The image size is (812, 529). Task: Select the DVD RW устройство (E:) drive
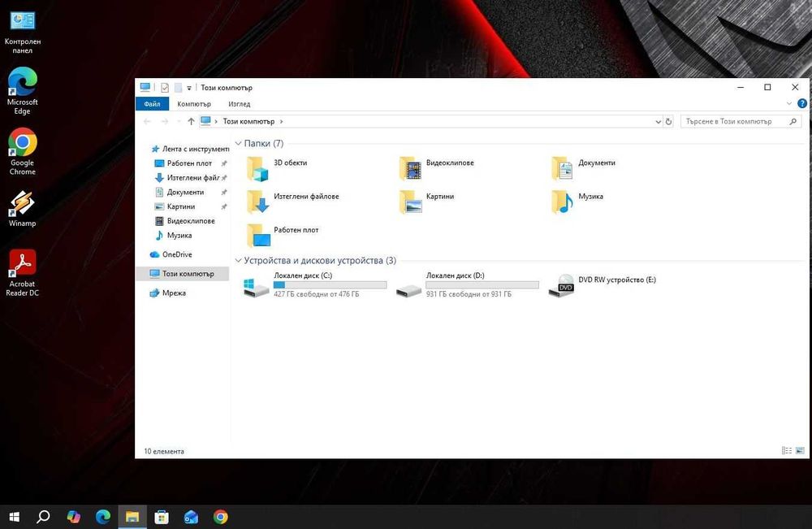tap(603, 284)
